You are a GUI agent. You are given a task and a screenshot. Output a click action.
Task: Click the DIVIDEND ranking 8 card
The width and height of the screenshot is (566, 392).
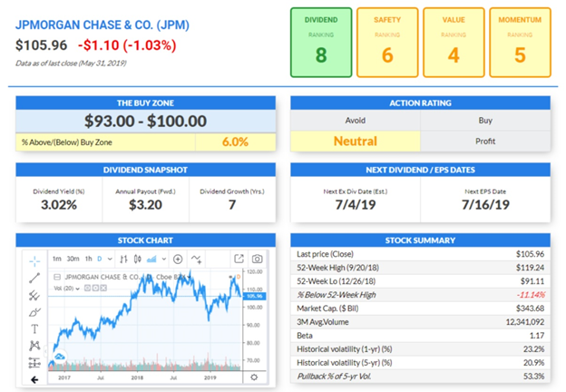point(321,43)
